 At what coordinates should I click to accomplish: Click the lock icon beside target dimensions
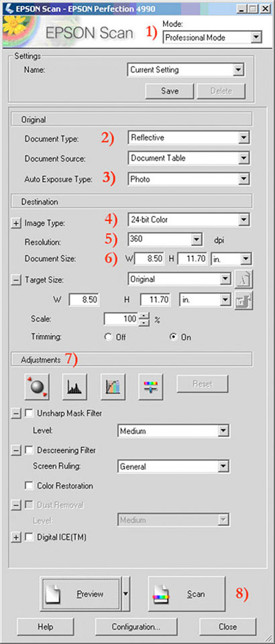coord(243,300)
